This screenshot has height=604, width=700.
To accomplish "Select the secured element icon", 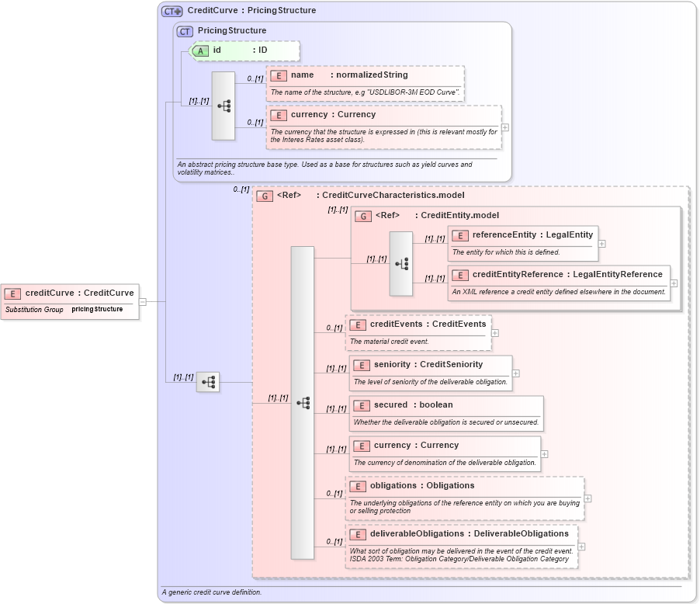I will 361,404.
